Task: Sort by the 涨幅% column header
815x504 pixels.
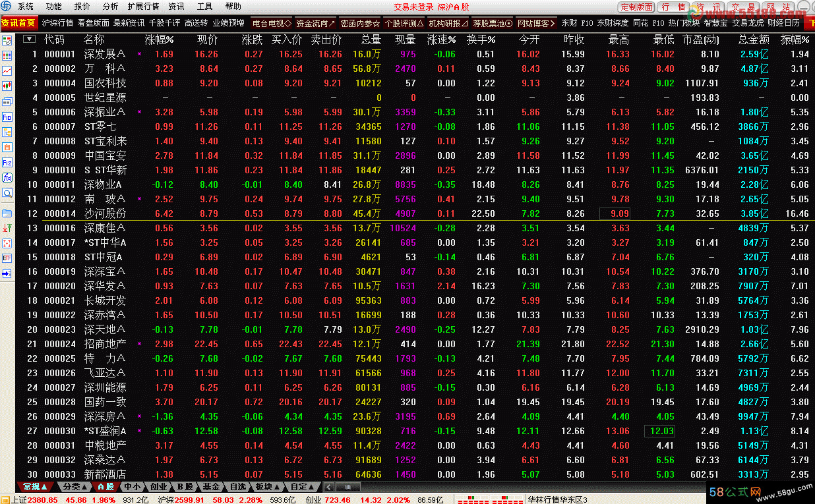Action: tap(159, 40)
